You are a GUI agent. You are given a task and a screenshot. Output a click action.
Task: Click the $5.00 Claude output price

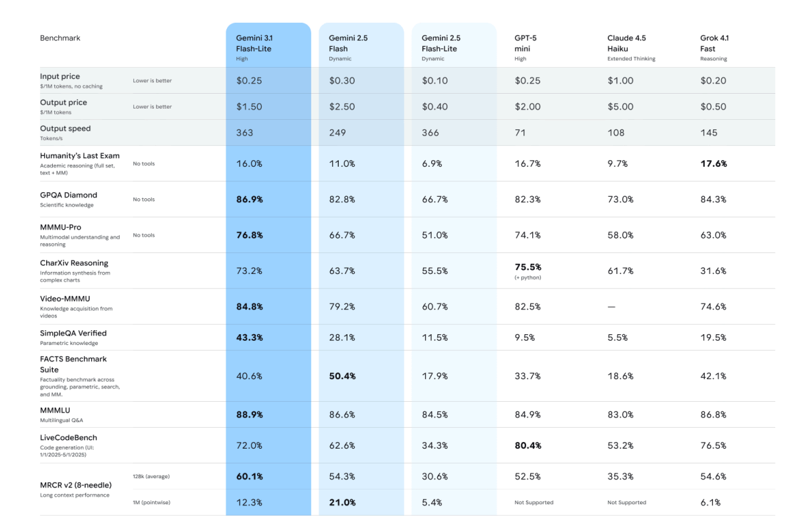tap(621, 106)
